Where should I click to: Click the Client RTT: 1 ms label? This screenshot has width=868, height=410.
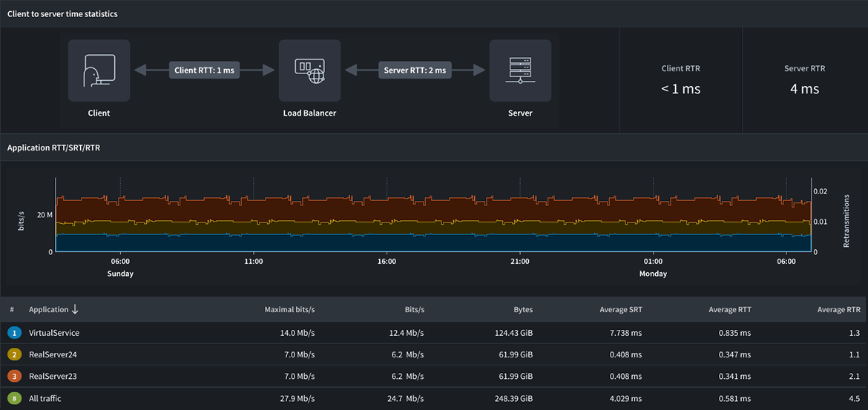[204, 70]
